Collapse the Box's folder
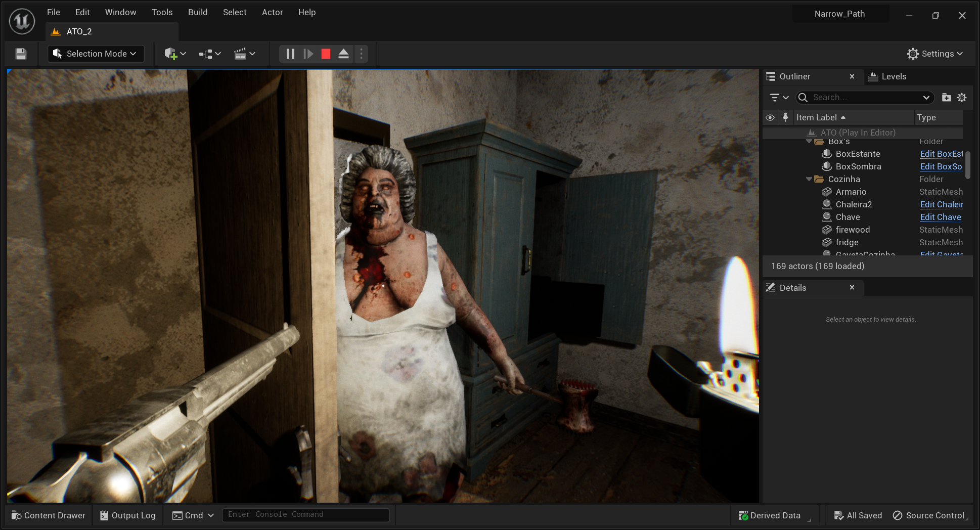Image resolution: width=980 pixels, height=530 pixels. click(x=809, y=142)
